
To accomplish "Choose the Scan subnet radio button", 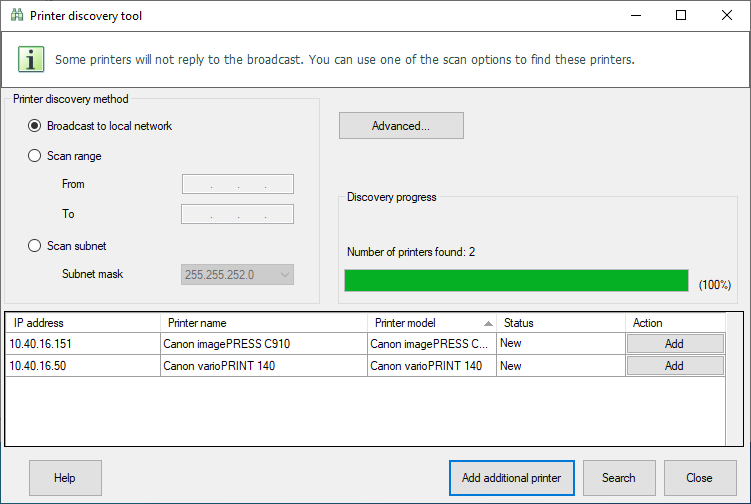I will click(x=36, y=246).
